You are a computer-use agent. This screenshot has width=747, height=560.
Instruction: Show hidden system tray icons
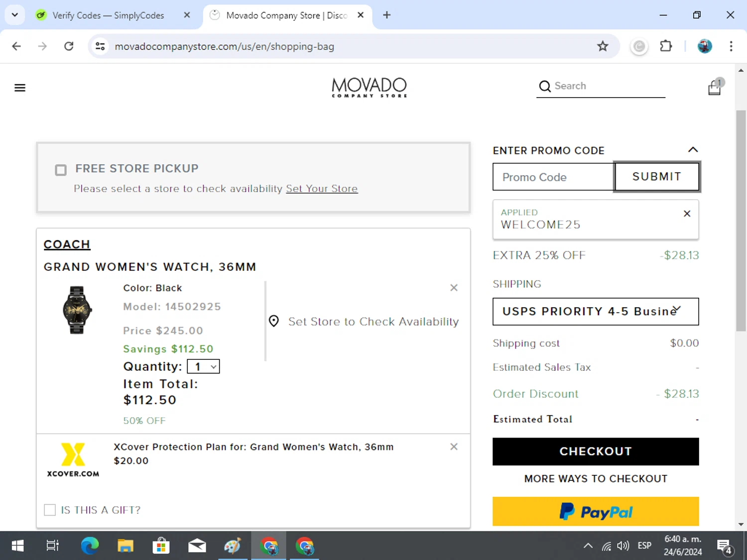click(588, 546)
